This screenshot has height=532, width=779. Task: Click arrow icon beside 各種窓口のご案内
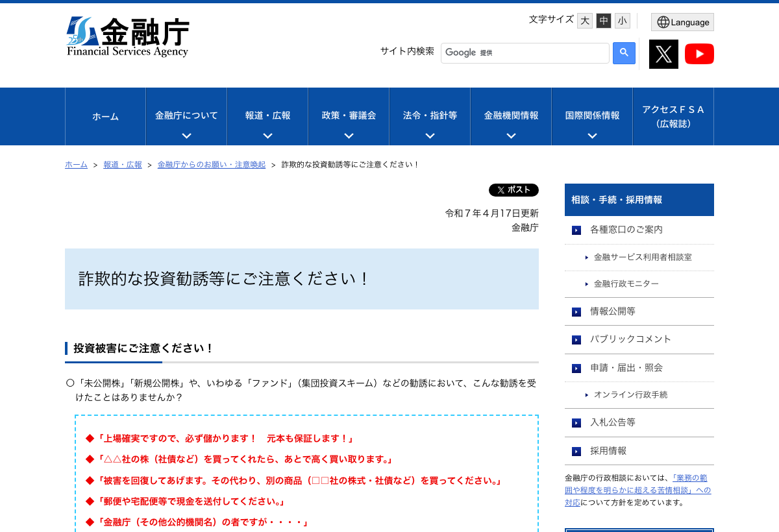click(x=576, y=230)
